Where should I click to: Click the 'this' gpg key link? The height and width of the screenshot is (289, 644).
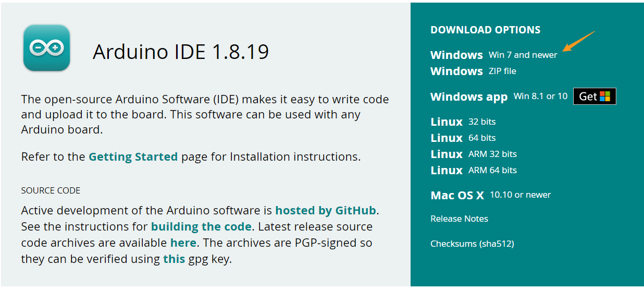point(174,259)
